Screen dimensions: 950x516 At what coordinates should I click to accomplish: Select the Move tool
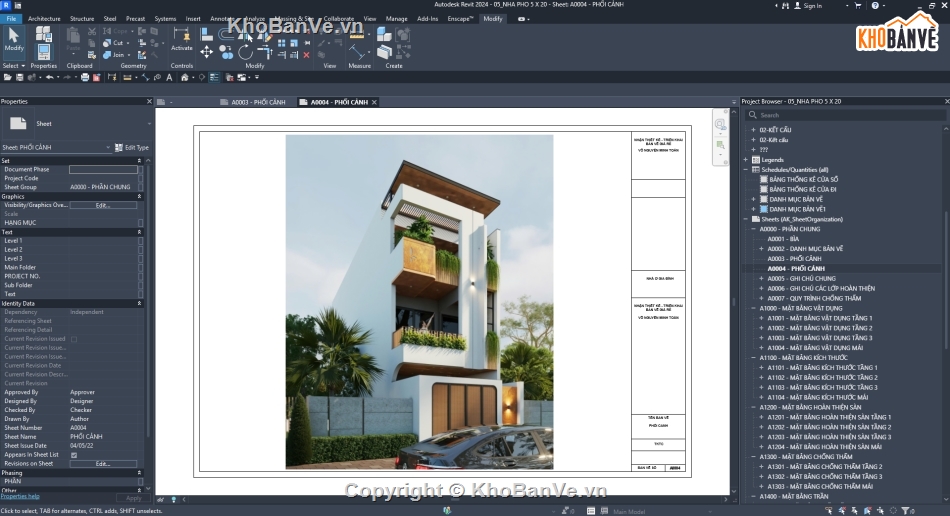point(207,52)
